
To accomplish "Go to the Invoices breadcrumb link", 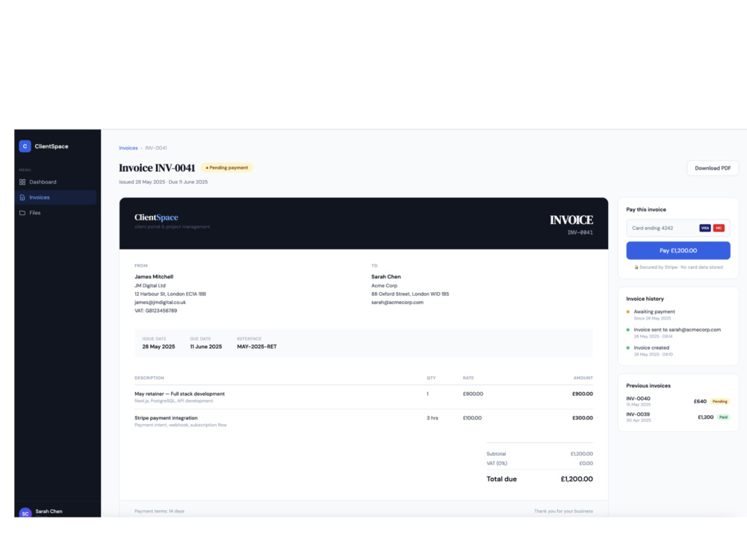I will tap(128, 148).
